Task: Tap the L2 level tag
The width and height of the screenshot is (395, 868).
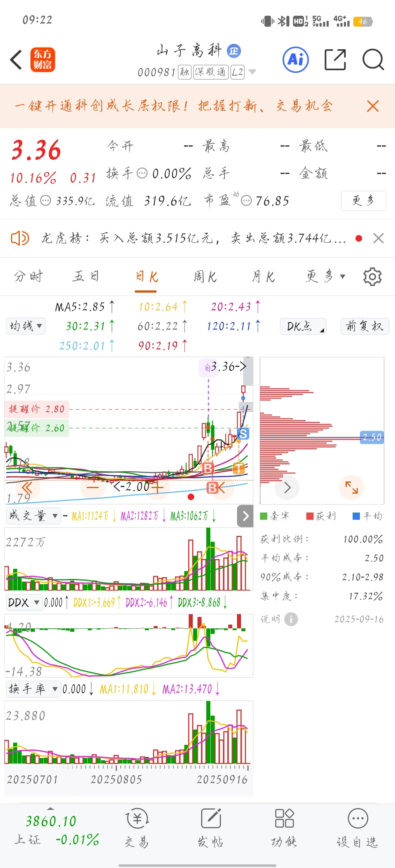Action: 237,72
